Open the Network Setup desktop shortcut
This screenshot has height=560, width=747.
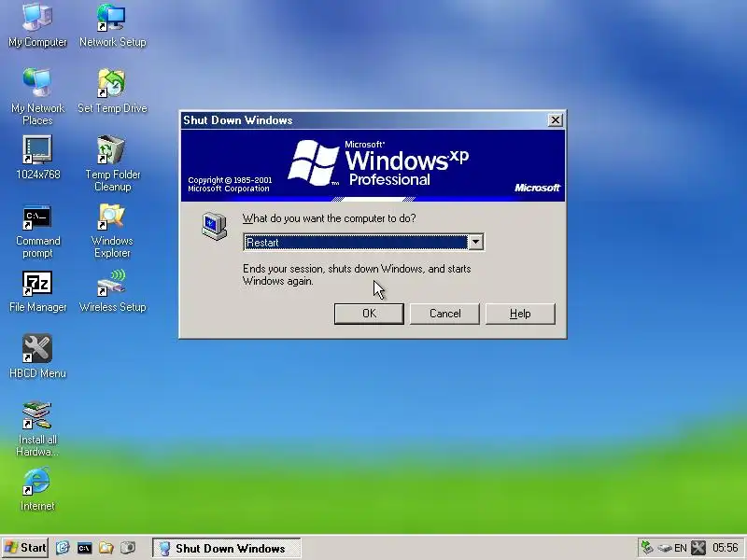click(x=112, y=25)
